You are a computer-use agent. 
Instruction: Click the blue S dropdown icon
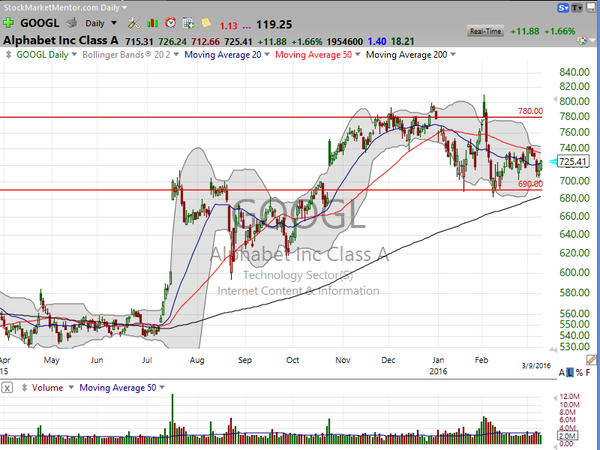(563, 8)
